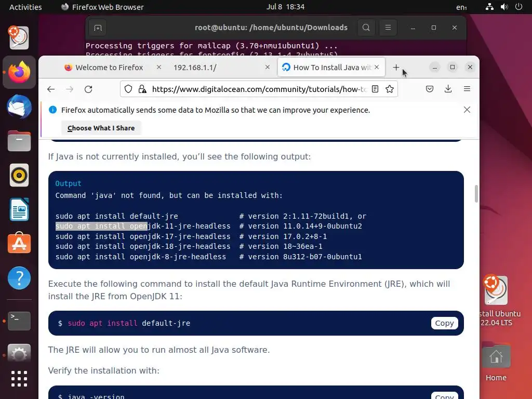Open Save to Pocket icon
Screen dimensions: 532x399
(x=430, y=89)
